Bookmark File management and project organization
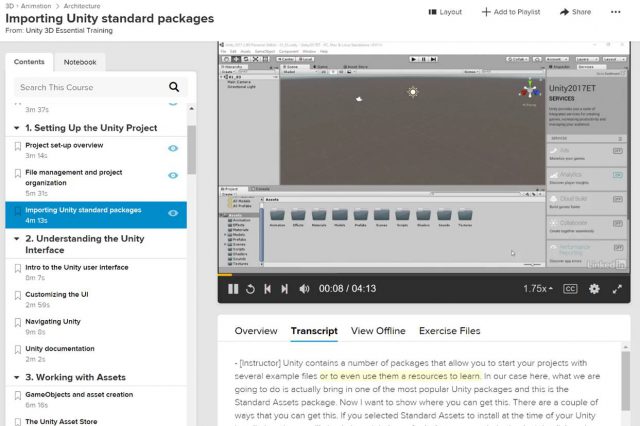The image size is (640, 426). [x=18, y=173]
